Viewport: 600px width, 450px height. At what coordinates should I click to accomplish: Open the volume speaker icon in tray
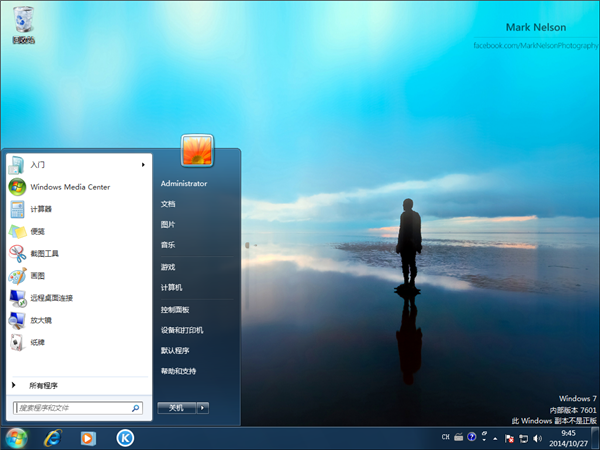537,437
